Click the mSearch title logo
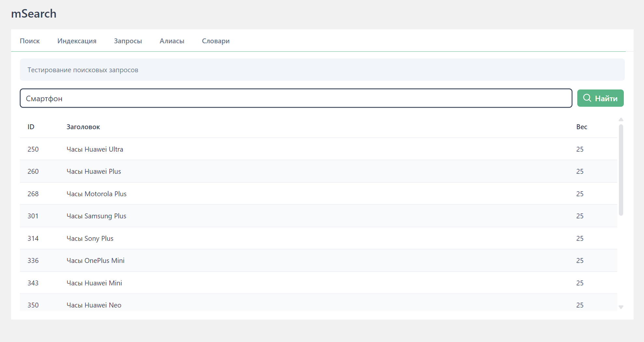Image resolution: width=644 pixels, height=342 pixels. pos(34,14)
